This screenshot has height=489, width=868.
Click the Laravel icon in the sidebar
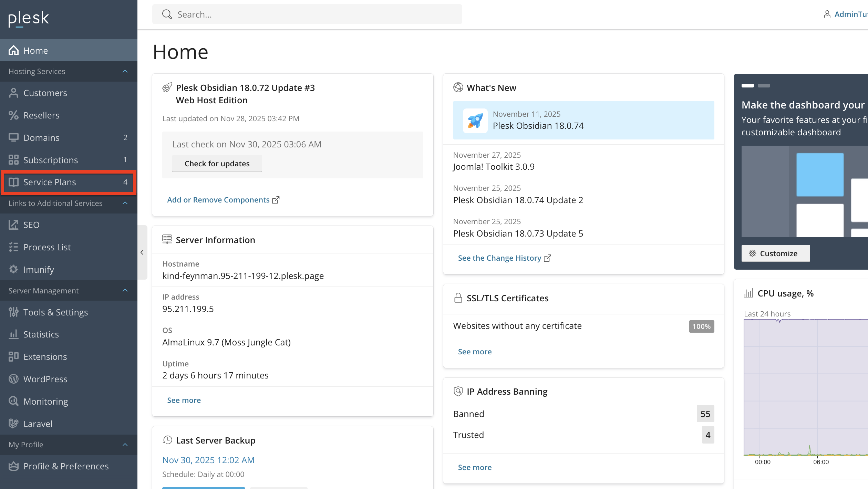[13, 424]
